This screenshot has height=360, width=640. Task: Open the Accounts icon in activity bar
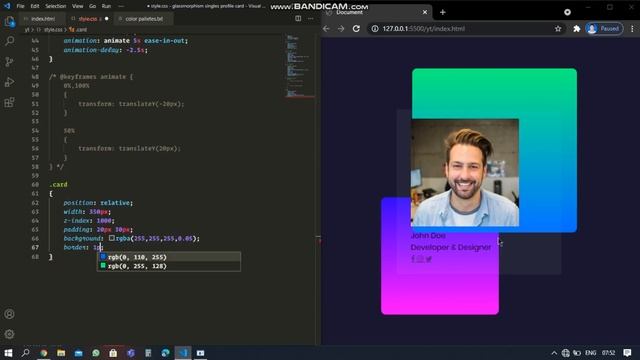click(9, 314)
